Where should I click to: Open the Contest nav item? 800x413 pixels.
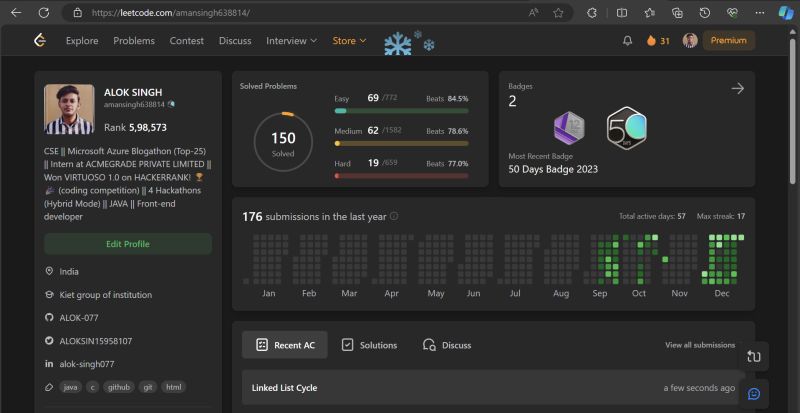point(187,41)
